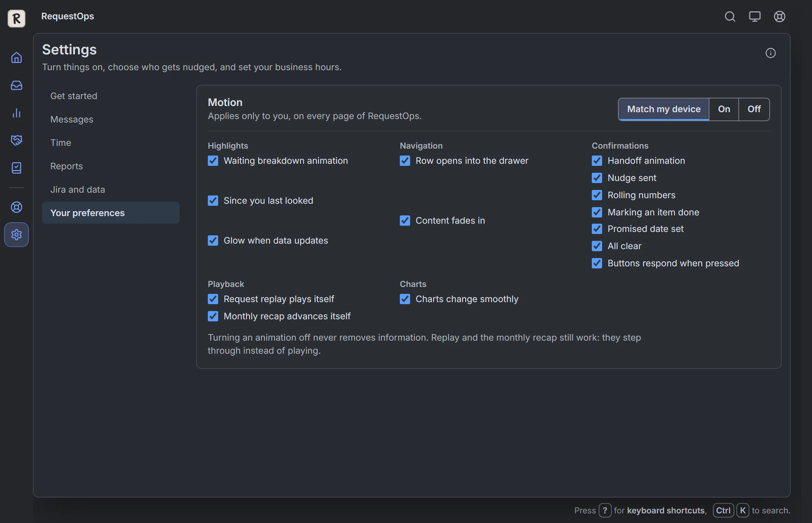Toggle Row opens into the drawer
Viewport: 812px width, 523px height.
405,161
